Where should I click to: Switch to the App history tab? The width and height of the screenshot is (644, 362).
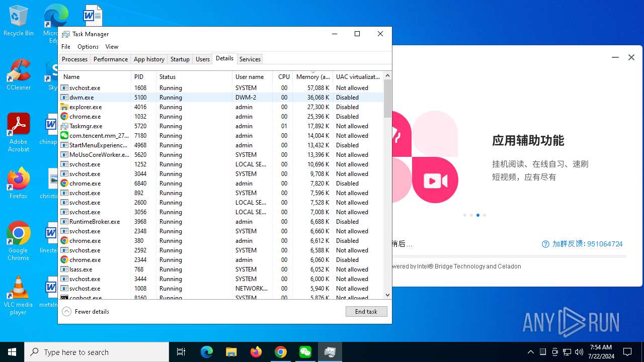(x=149, y=59)
